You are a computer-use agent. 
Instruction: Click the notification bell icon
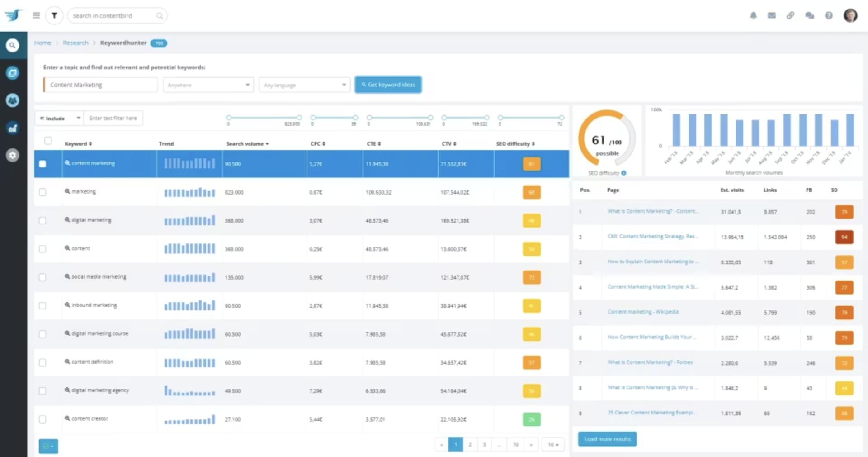point(753,15)
